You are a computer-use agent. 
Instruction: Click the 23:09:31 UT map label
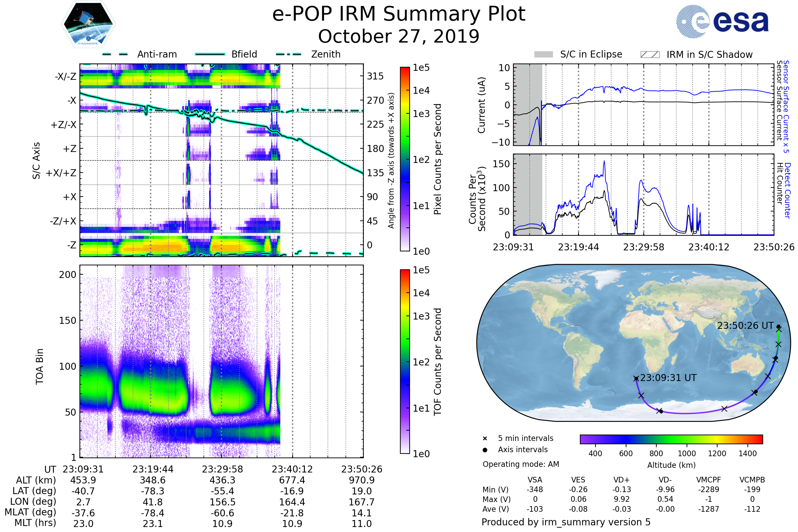coord(668,378)
